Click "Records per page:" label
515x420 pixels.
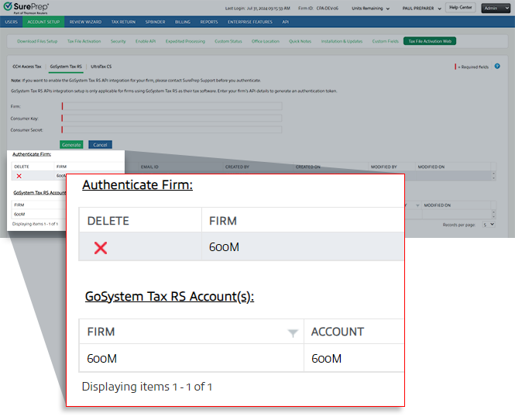[x=458, y=225]
